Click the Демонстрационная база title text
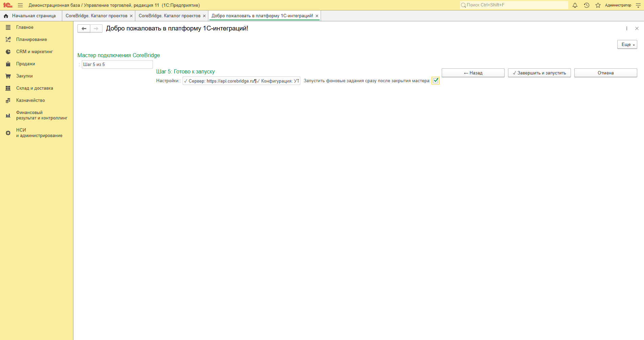The image size is (644, 340). (114, 5)
